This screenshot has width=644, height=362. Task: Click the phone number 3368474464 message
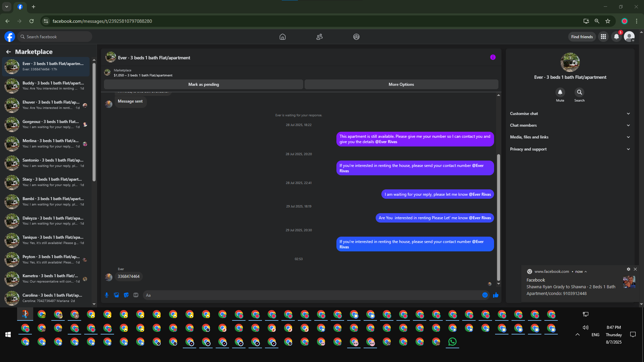(128, 277)
